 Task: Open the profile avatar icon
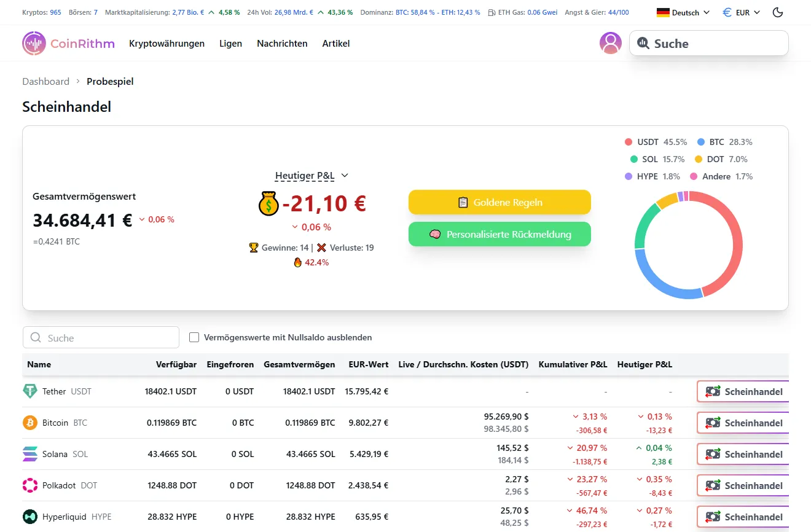coord(610,43)
